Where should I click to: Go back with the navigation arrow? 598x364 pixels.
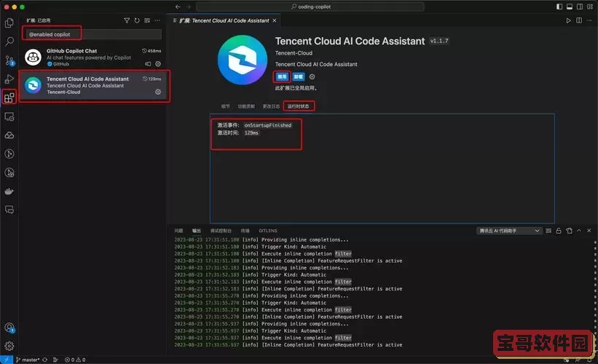[178, 7]
